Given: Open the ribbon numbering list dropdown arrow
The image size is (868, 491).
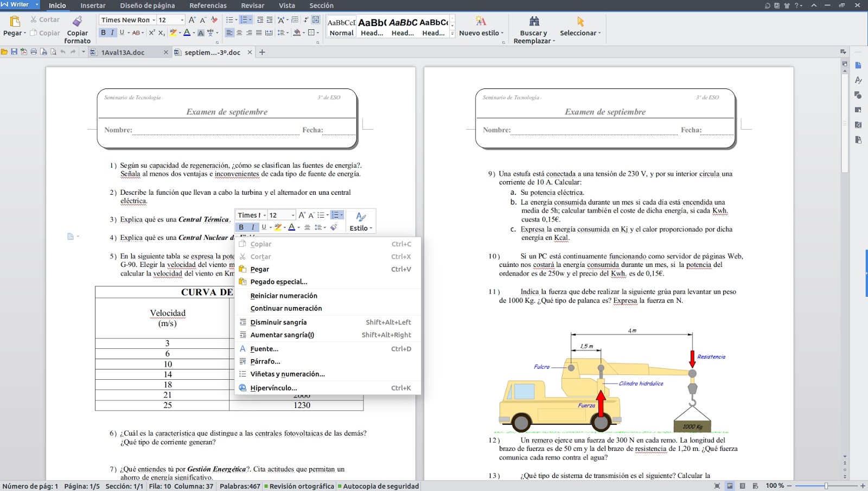Looking at the screenshot, I should 250,20.
